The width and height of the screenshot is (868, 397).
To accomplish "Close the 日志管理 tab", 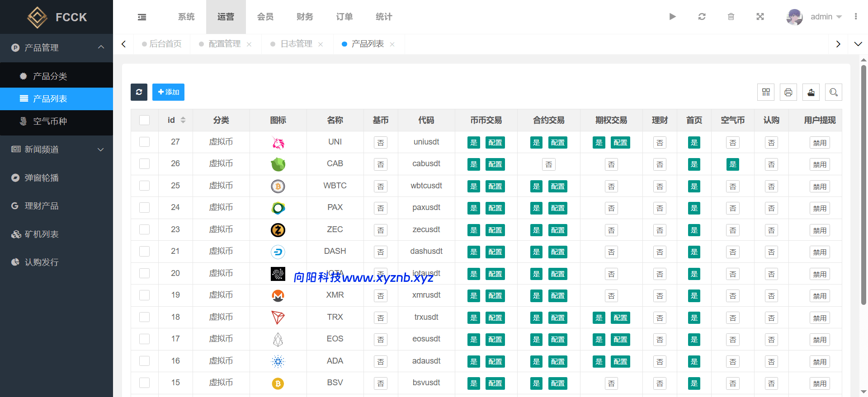I will [x=321, y=44].
